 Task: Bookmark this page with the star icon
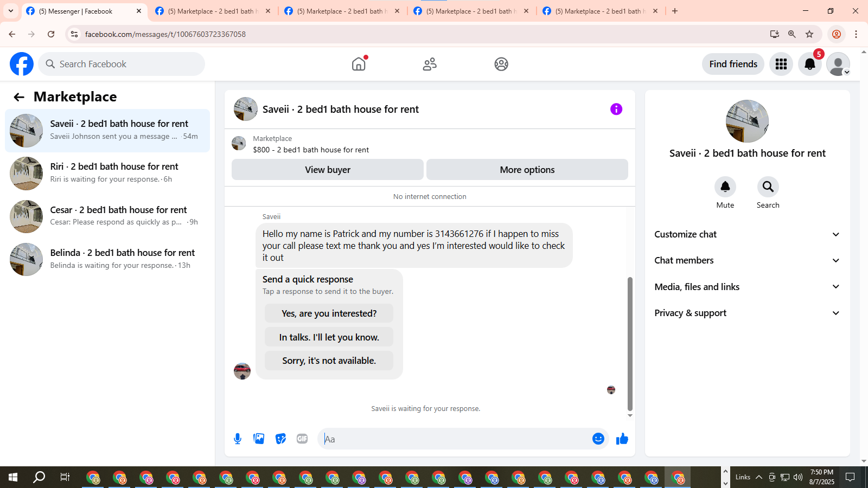(809, 34)
